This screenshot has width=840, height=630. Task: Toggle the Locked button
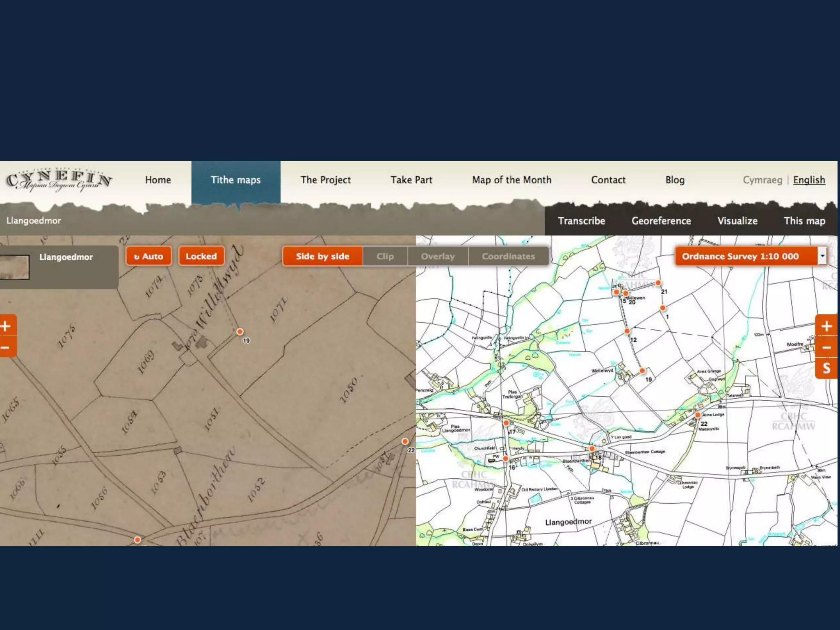coord(201,256)
